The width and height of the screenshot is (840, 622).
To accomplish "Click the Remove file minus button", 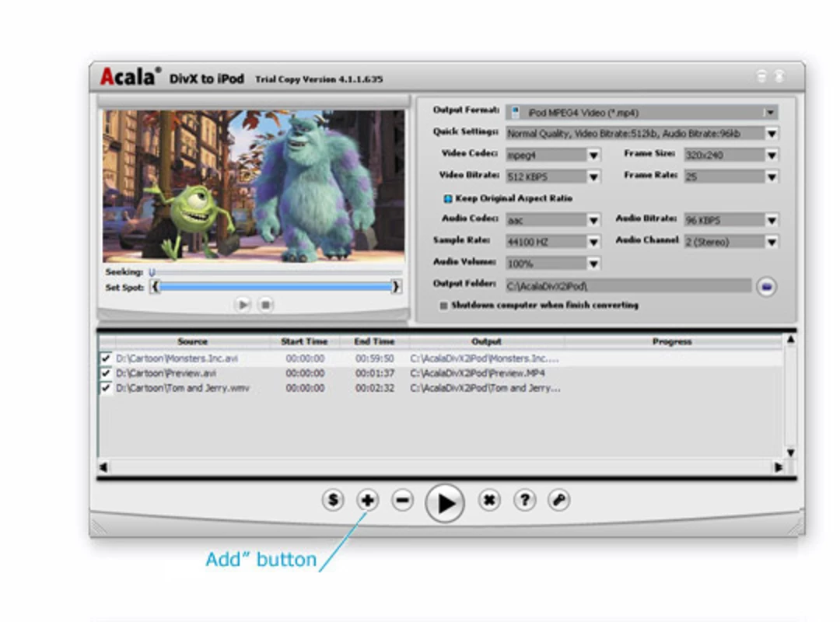I will (x=402, y=500).
